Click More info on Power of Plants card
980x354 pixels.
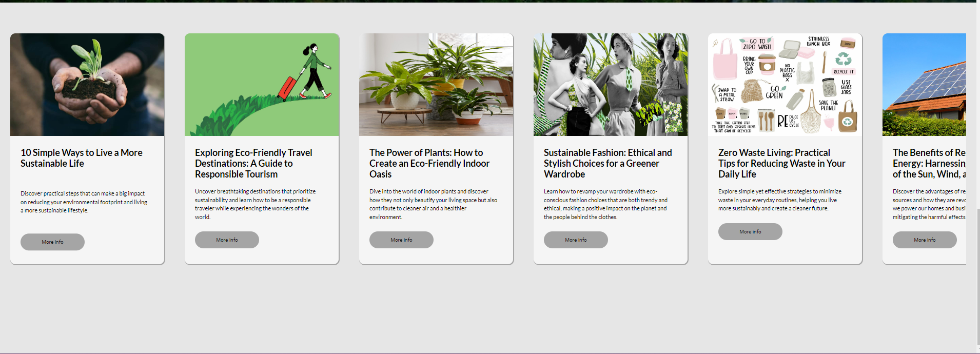click(401, 240)
